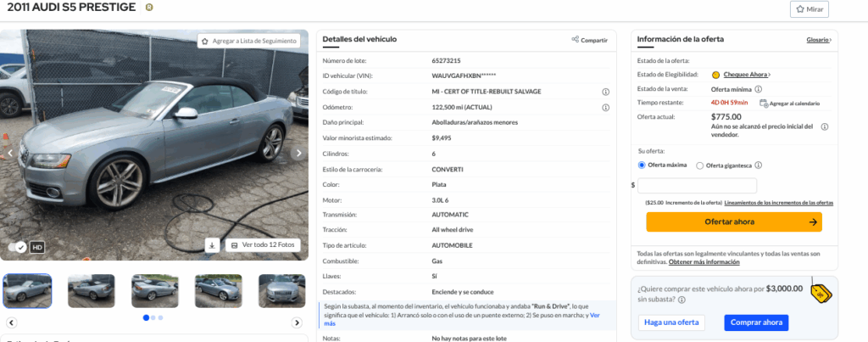Open Ver todo 12 Fotos gallery
Image resolution: width=868 pixels, height=342 pixels.
point(264,245)
